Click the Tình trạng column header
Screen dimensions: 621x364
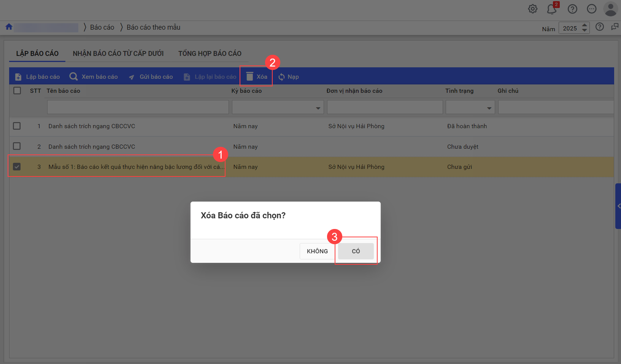(459, 91)
